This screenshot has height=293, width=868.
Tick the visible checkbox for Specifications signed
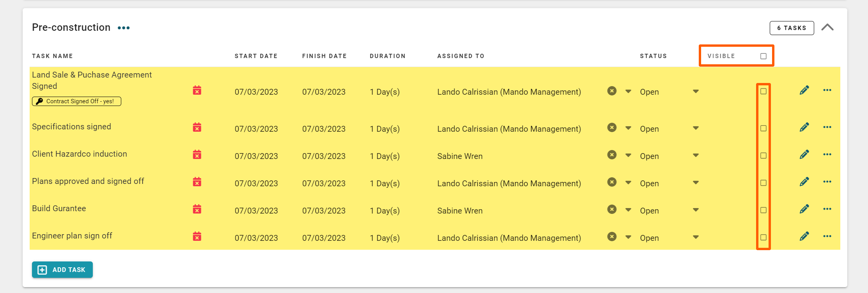point(763,128)
